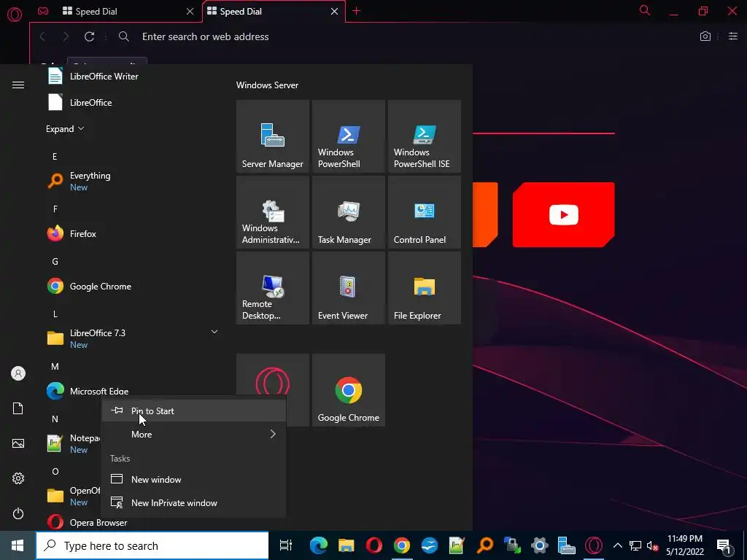Open Server Manager tile in Start menu
Viewport: 747px width, 560px height.
[x=273, y=136]
